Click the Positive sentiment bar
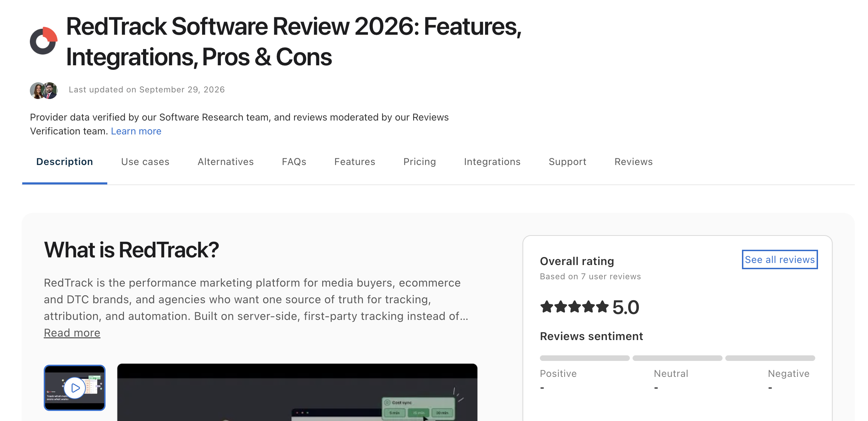The height and width of the screenshot is (421, 868). click(585, 358)
